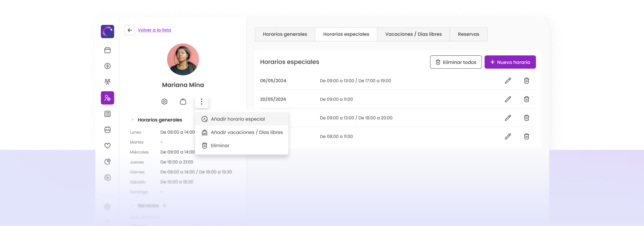
Task: Delete the 20/05/2024 special schedule
Action: 526,99
